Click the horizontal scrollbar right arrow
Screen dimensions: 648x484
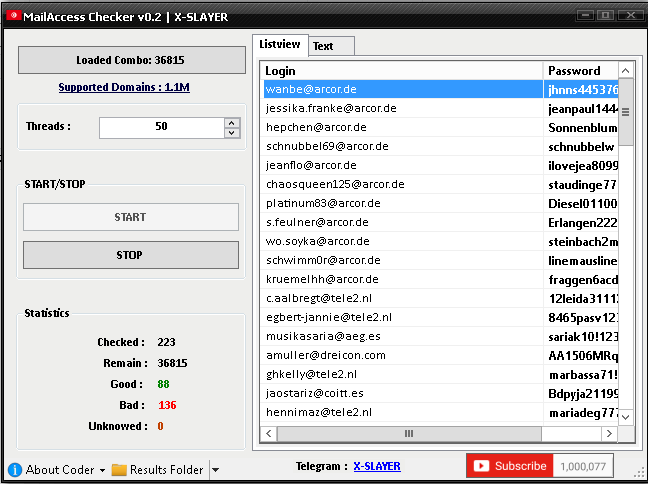(610, 433)
